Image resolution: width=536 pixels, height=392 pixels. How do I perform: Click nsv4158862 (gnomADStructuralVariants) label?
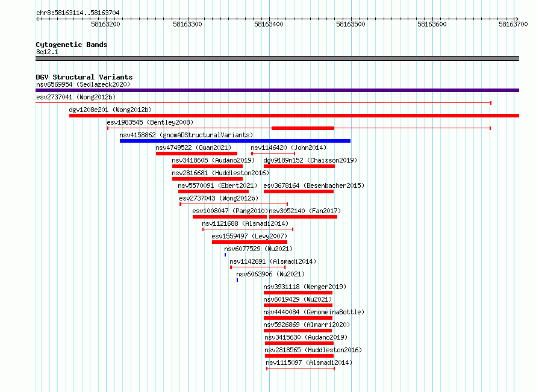point(186,135)
